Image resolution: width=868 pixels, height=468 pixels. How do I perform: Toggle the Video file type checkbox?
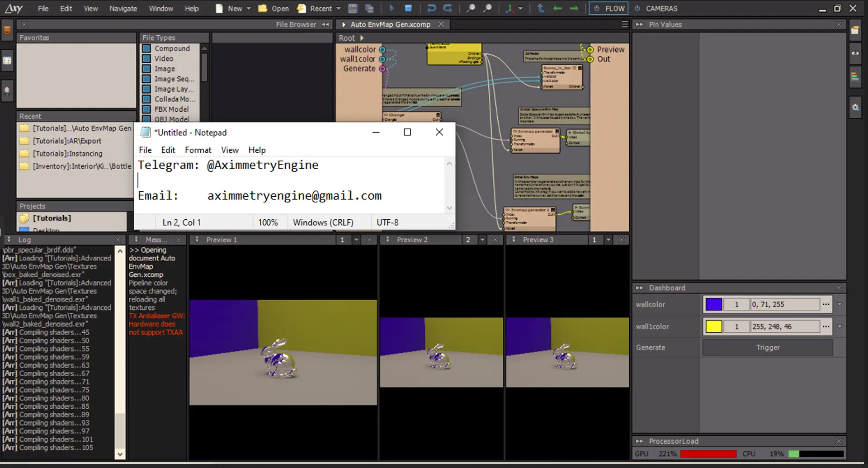click(146, 59)
